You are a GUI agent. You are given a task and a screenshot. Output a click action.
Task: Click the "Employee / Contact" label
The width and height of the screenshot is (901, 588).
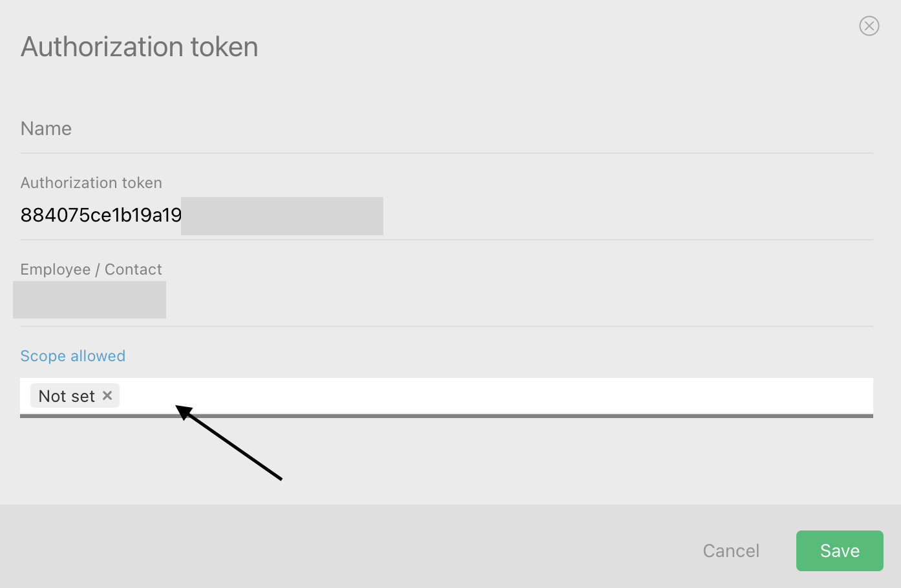point(91,269)
